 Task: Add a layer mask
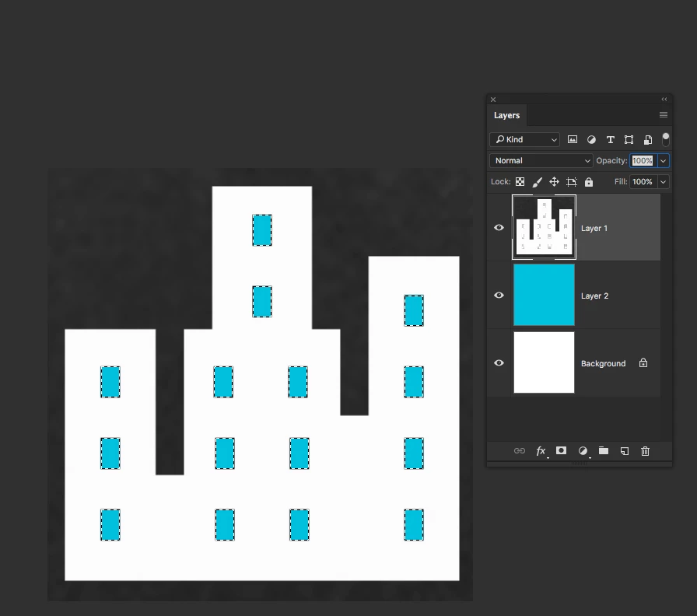pos(562,450)
